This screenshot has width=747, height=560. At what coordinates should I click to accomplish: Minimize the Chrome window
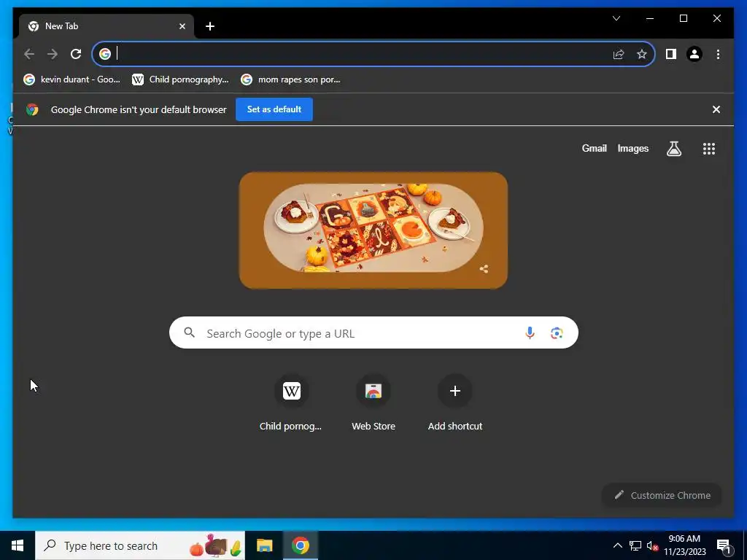[650, 18]
